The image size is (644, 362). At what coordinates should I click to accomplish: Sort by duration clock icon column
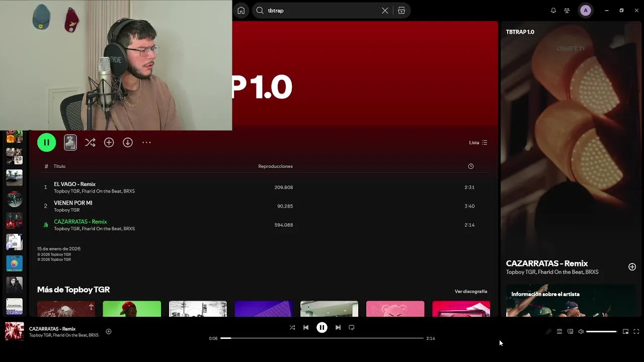[x=471, y=166]
